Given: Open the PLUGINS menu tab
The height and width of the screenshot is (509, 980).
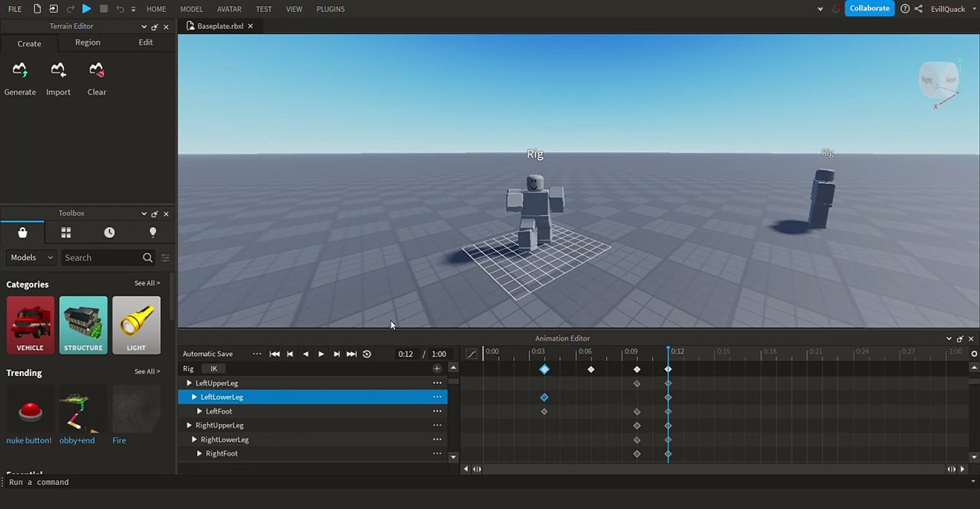Looking at the screenshot, I should click(x=330, y=9).
